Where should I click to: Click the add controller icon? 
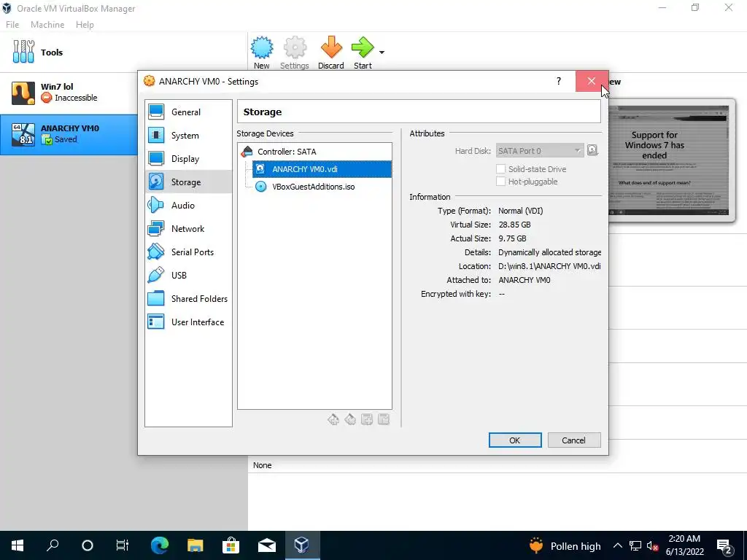[333, 419]
